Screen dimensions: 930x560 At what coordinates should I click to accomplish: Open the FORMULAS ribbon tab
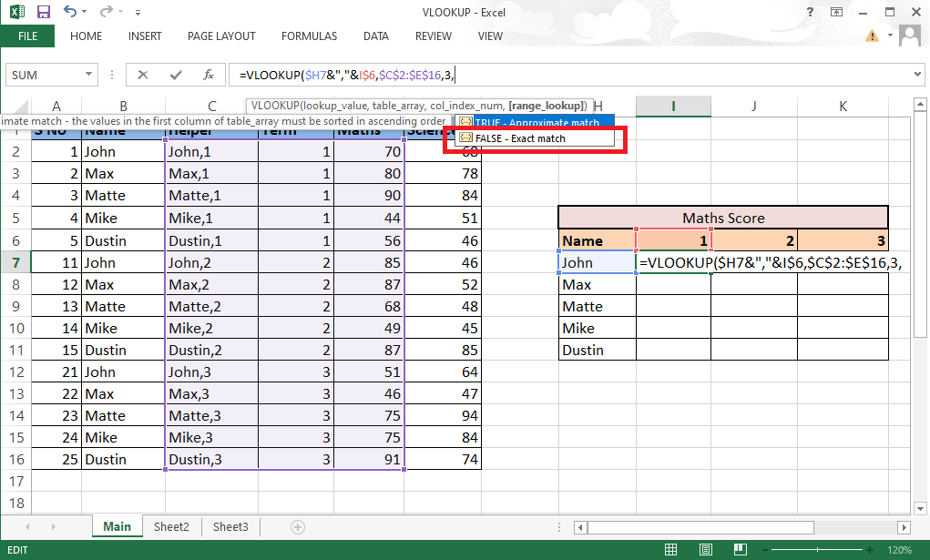(309, 36)
